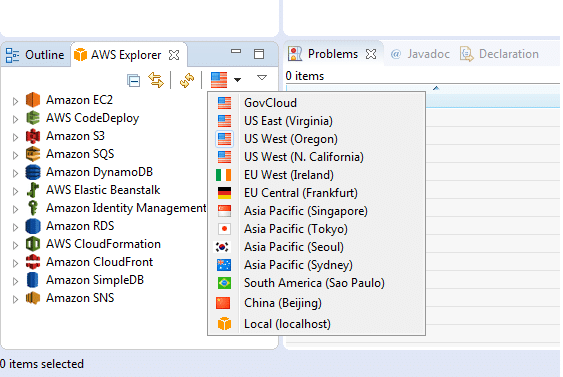The width and height of the screenshot is (563, 377).
Task: Select Amazon DynamoDB tree label
Action: [x=99, y=172]
